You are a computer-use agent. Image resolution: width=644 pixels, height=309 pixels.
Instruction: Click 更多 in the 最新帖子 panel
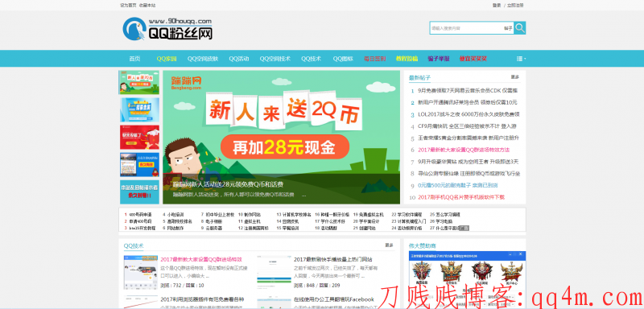point(515,76)
